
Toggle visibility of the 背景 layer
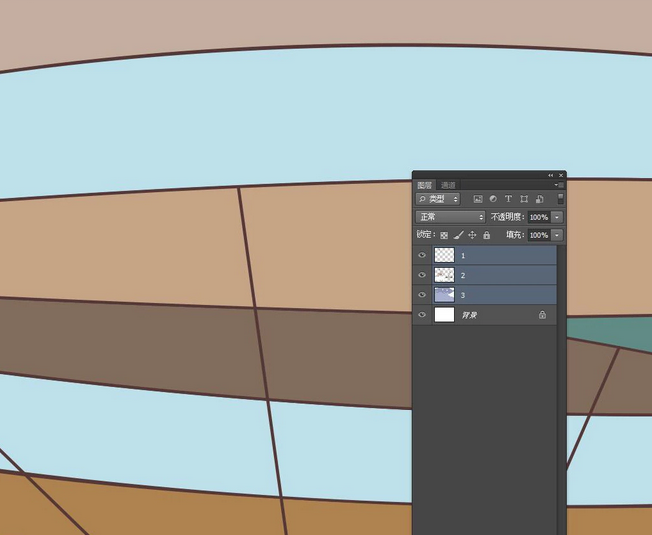pos(422,315)
